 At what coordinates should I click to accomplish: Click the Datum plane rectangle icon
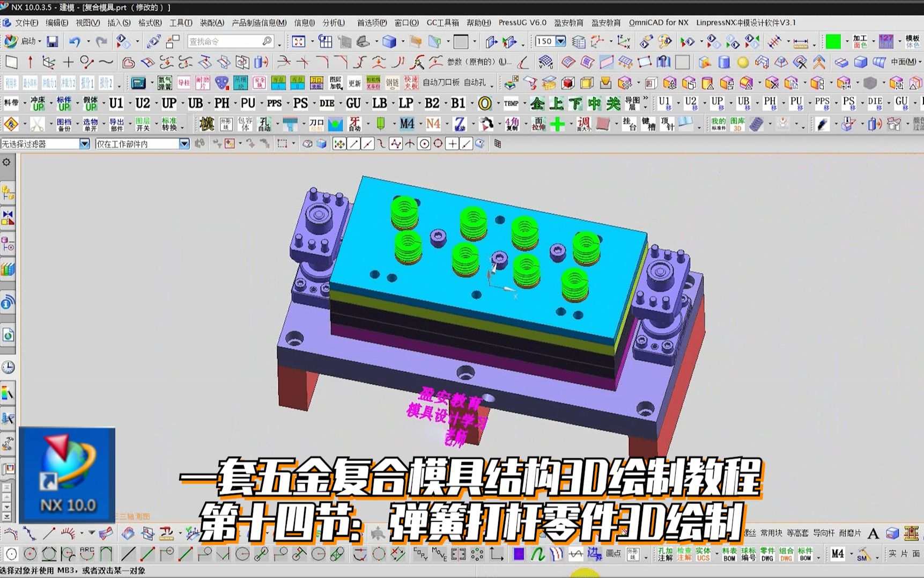(x=11, y=62)
